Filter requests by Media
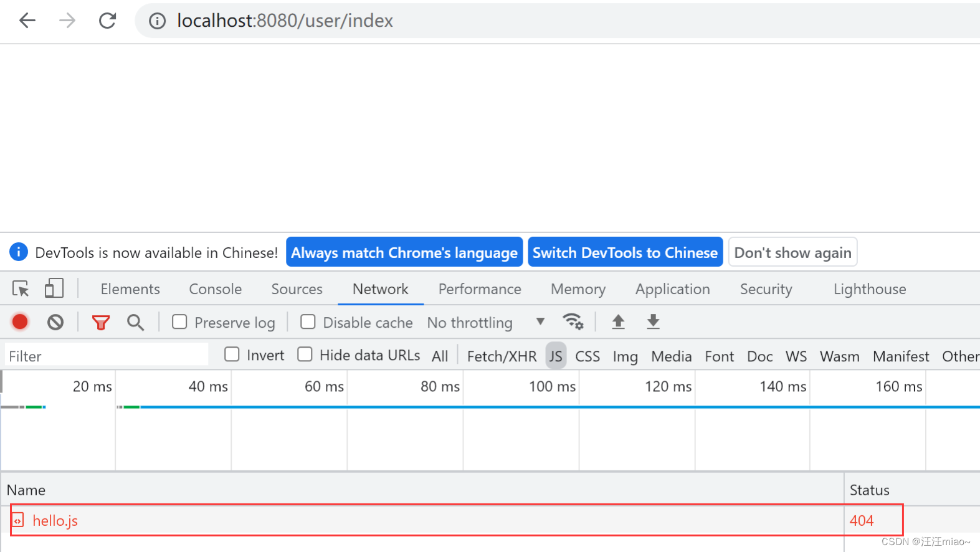The height and width of the screenshot is (552, 980). coord(671,356)
